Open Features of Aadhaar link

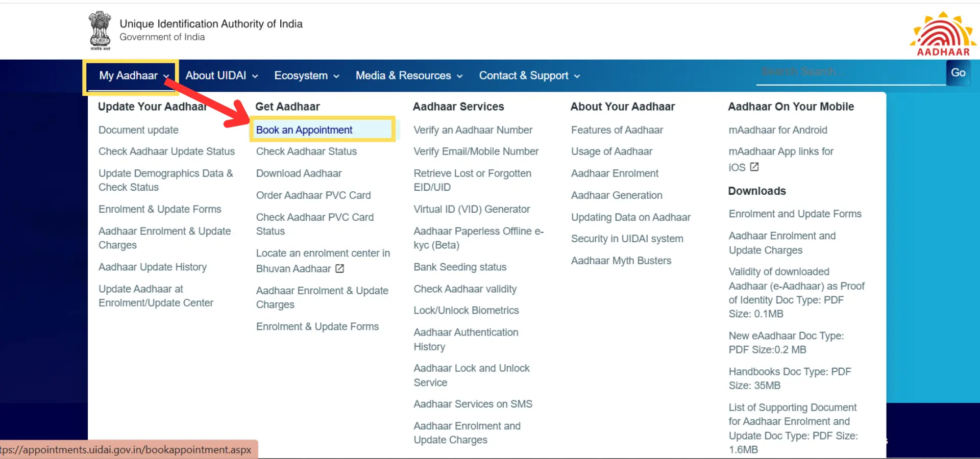click(x=617, y=130)
